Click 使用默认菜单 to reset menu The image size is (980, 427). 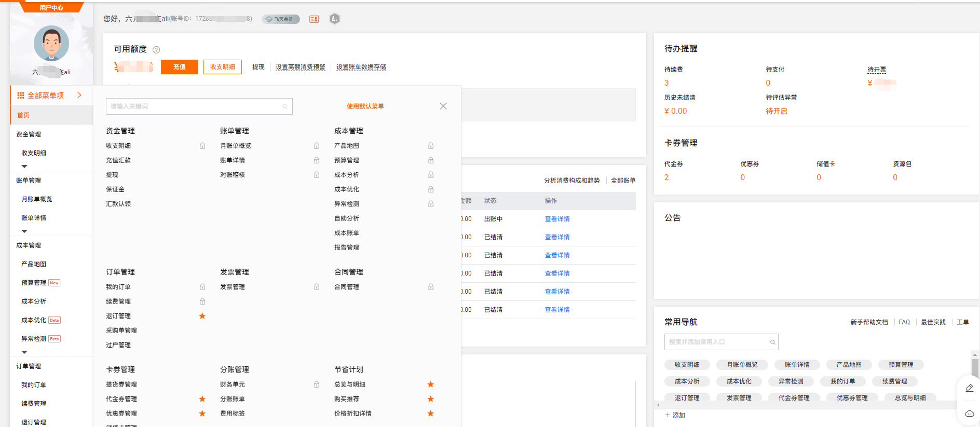[365, 106]
